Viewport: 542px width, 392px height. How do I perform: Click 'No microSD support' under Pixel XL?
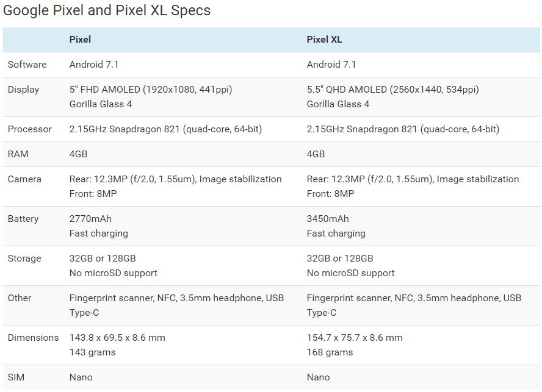tap(350, 273)
